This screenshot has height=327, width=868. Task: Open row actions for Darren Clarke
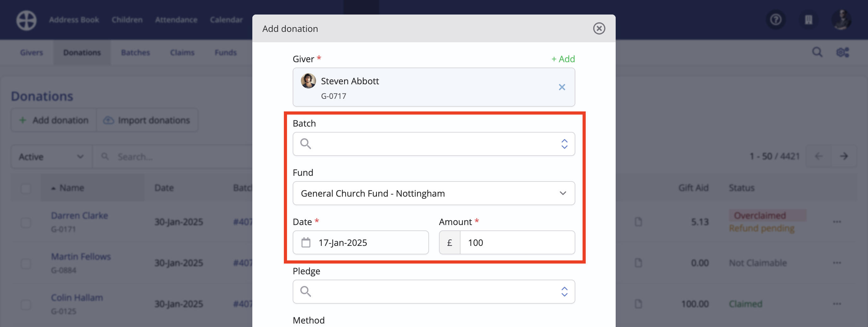point(837,222)
